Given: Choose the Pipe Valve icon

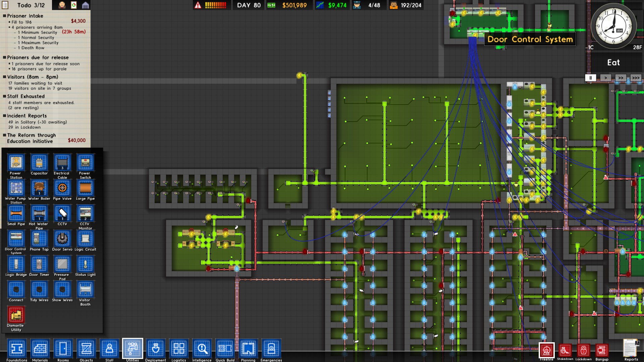Looking at the screenshot, I should click(x=62, y=188).
